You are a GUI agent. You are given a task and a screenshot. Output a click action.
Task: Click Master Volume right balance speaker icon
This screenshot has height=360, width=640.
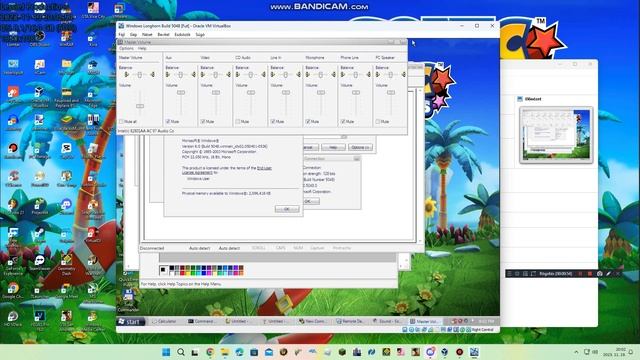pos(152,75)
